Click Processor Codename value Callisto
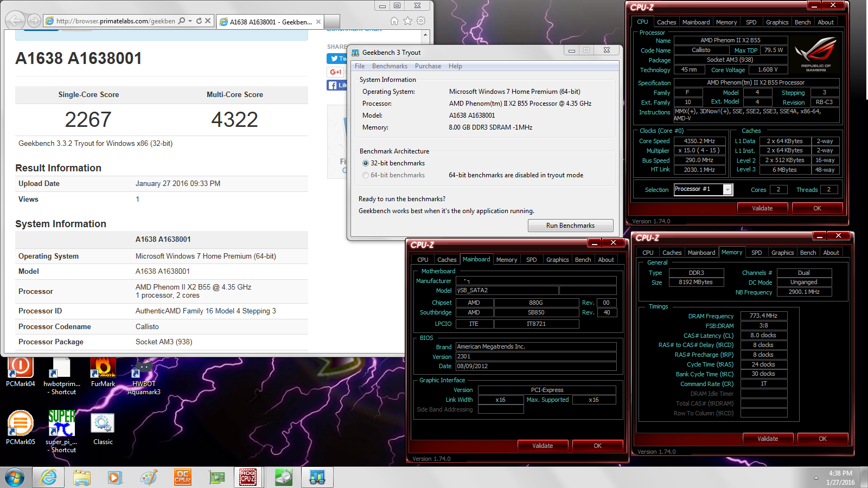Image resolution: width=868 pixels, height=488 pixels. tap(147, 326)
